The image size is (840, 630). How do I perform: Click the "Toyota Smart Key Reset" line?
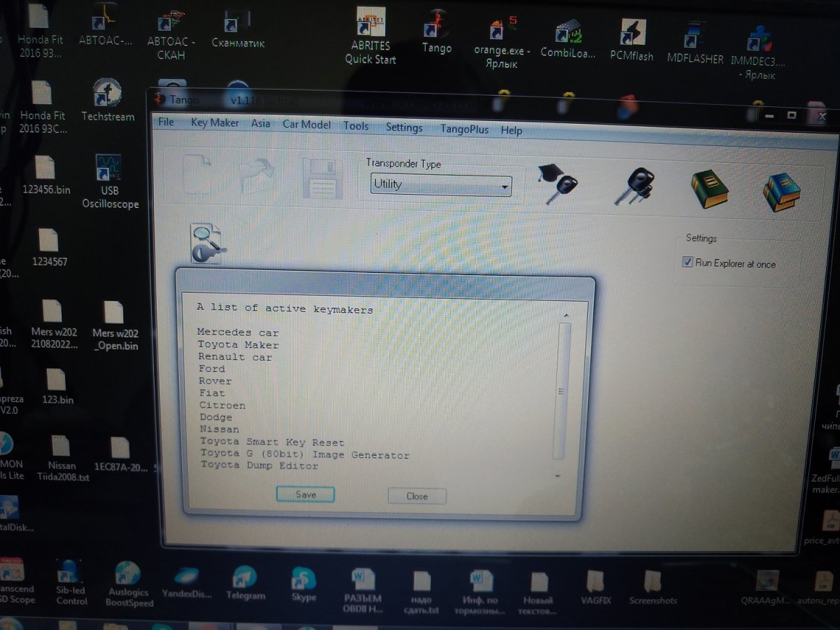pyautogui.click(x=272, y=442)
